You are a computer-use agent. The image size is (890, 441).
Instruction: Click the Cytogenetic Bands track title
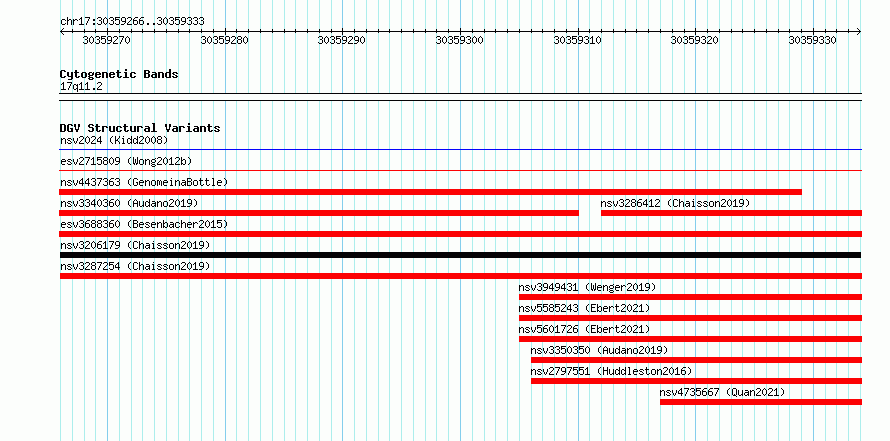119,74
